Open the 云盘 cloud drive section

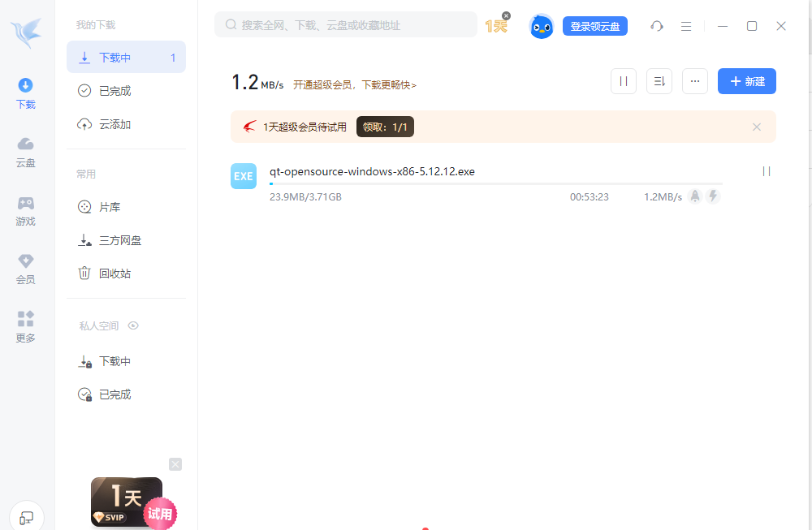point(25,153)
